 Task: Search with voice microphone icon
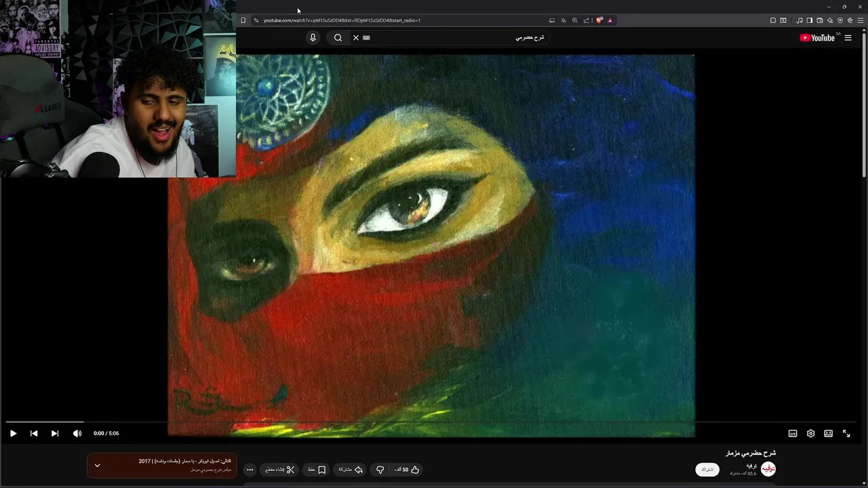(313, 37)
